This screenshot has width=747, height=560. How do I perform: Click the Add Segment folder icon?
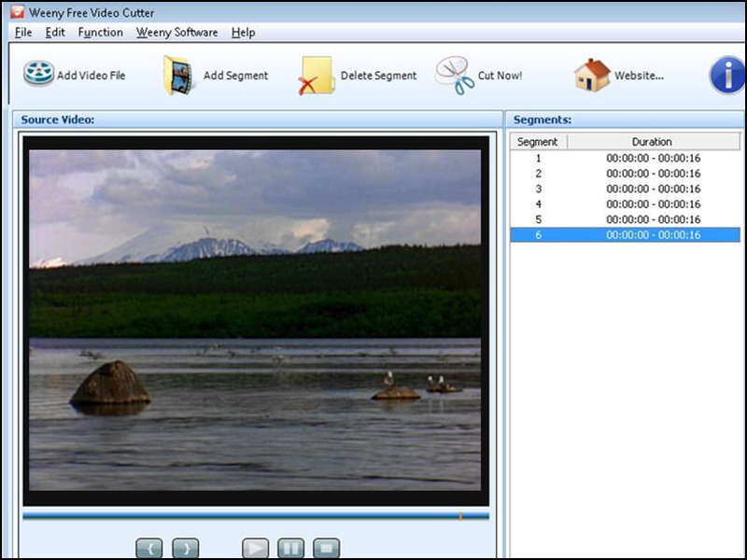point(178,75)
